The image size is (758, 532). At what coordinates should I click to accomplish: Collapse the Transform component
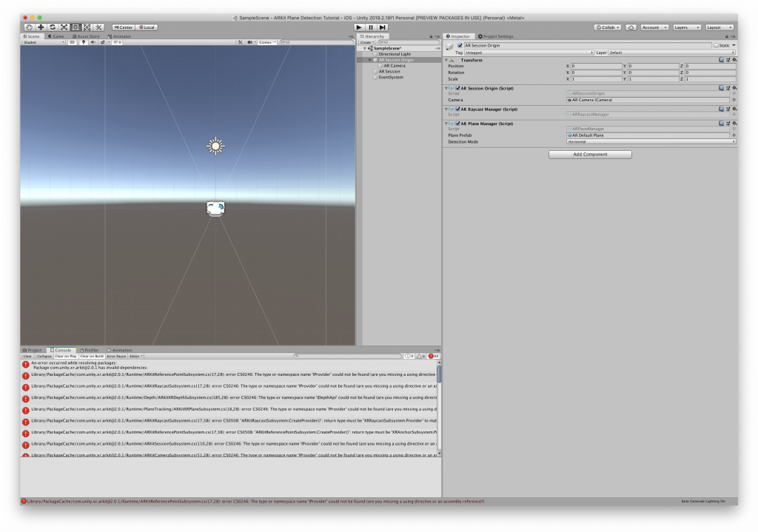pos(446,60)
